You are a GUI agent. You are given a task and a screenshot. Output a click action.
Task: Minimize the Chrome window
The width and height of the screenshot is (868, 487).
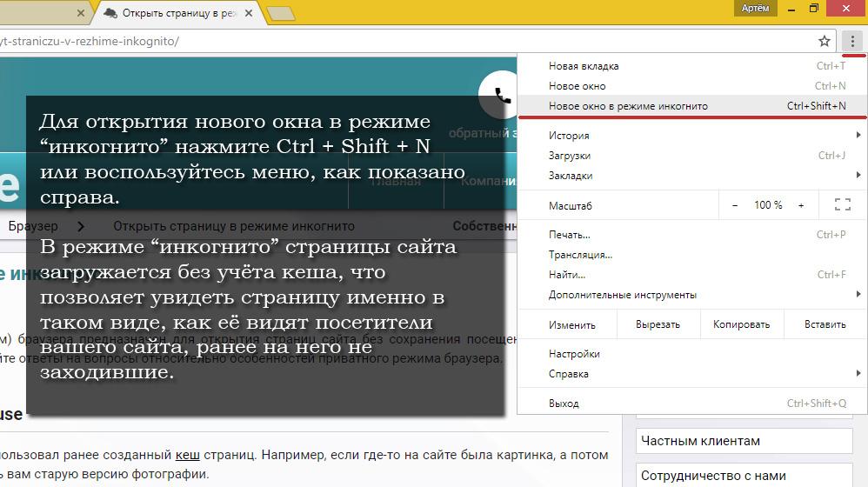[791, 9]
